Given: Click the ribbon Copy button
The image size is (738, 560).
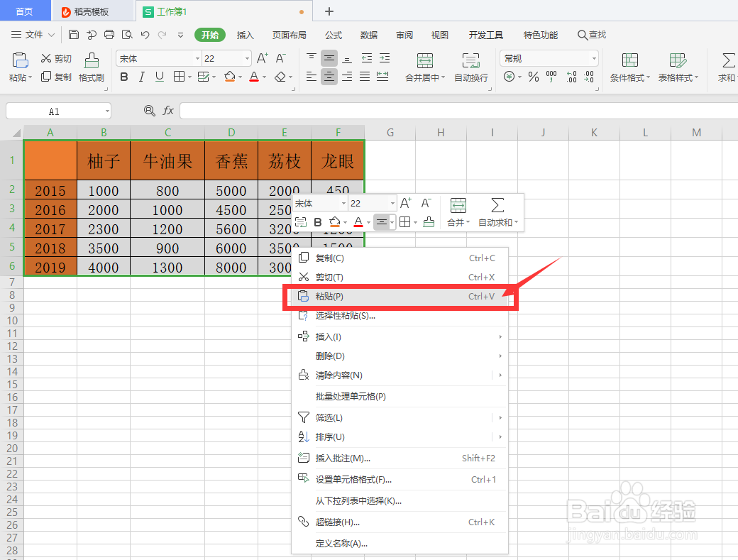Looking at the screenshot, I should 56,77.
